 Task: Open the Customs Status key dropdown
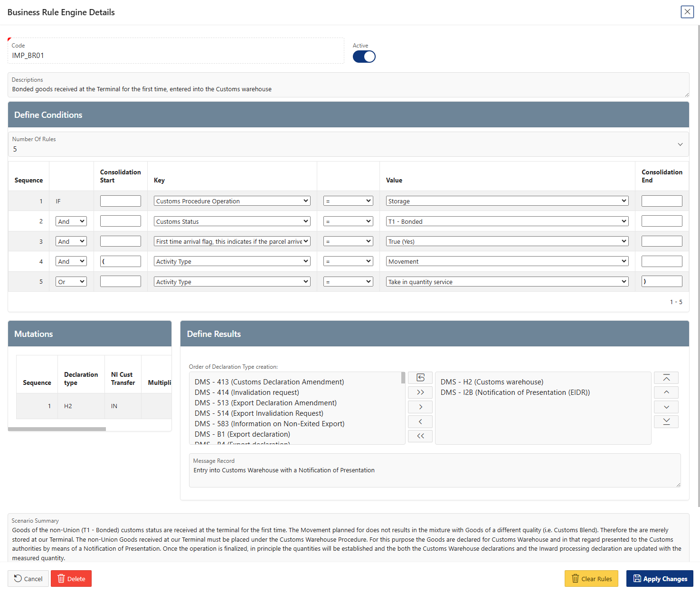(232, 221)
